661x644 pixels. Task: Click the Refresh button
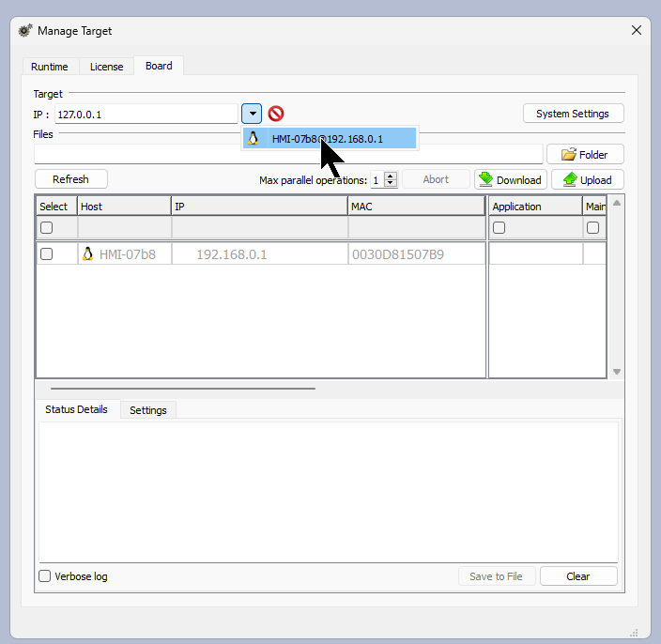pyautogui.click(x=70, y=179)
